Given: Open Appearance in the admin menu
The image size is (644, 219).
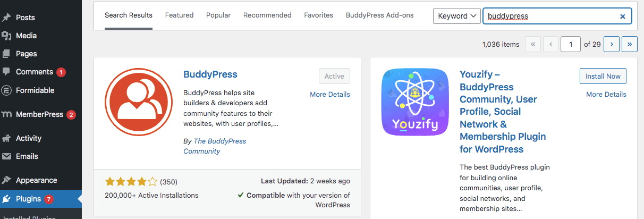Looking at the screenshot, I should 37,180.
